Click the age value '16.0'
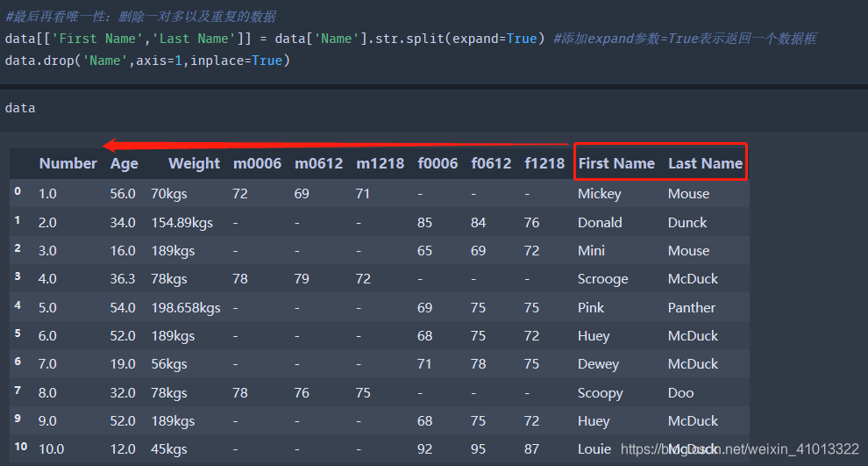This screenshot has width=868, height=466. click(123, 250)
